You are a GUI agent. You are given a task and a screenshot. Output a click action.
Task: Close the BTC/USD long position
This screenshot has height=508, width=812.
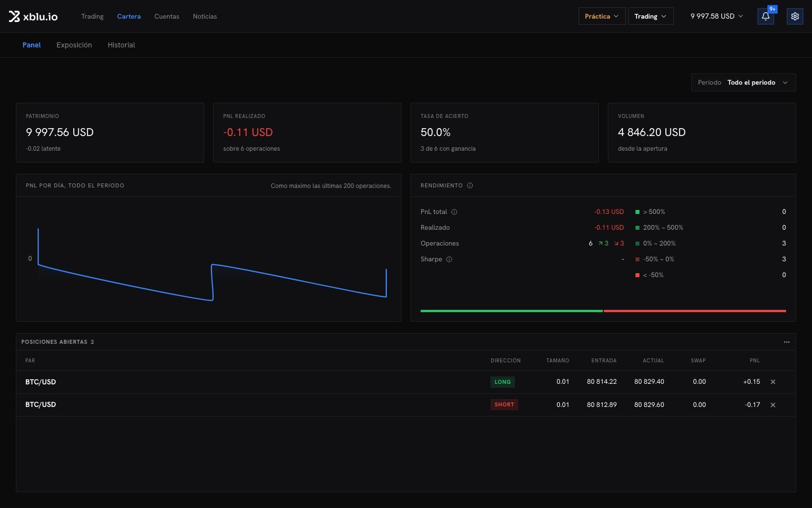(773, 382)
